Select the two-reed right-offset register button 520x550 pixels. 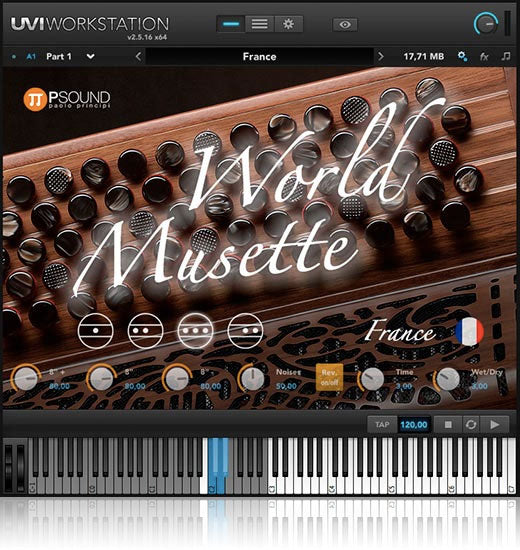pos(245,330)
